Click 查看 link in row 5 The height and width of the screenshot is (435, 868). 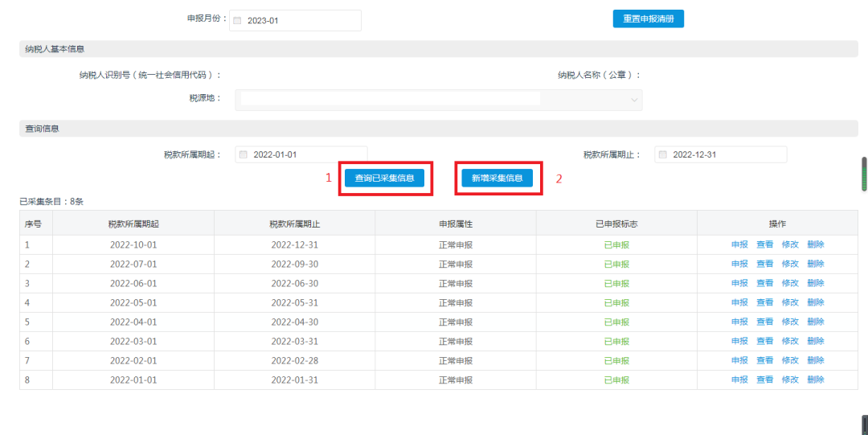(764, 322)
